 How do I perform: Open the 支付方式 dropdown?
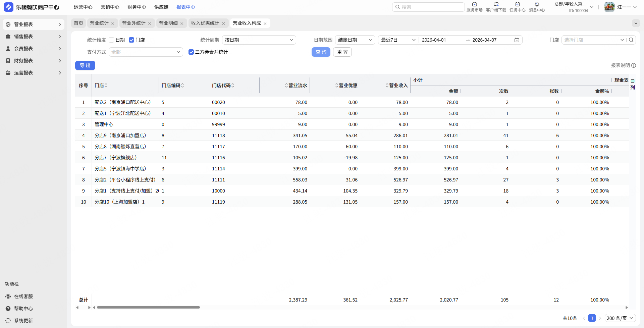(146, 52)
